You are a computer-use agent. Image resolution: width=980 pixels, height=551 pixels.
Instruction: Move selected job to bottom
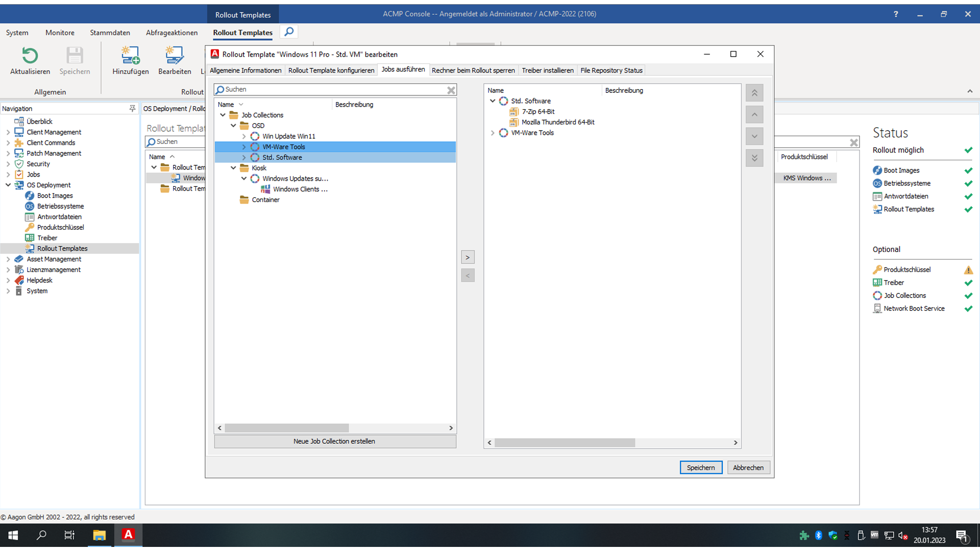754,158
